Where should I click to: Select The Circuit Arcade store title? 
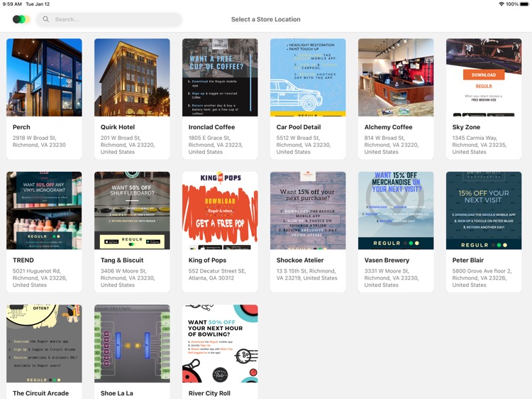[x=40, y=393]
